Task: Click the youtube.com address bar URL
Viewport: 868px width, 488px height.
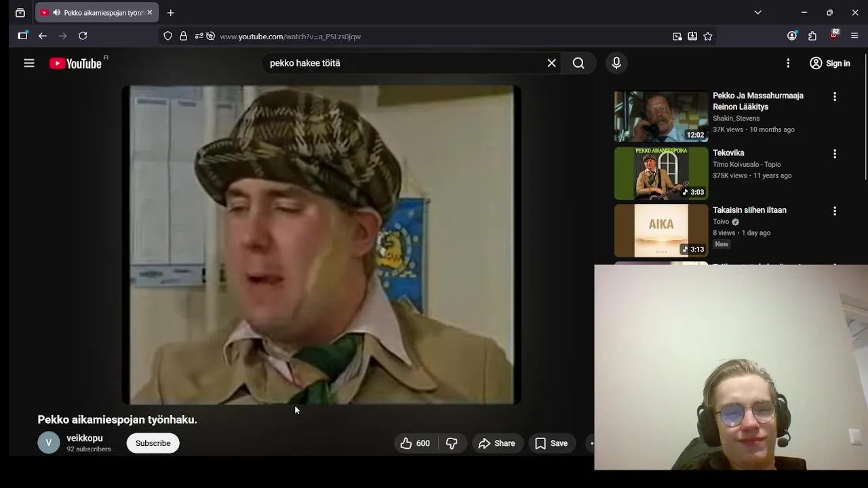Action: point(290,37)
